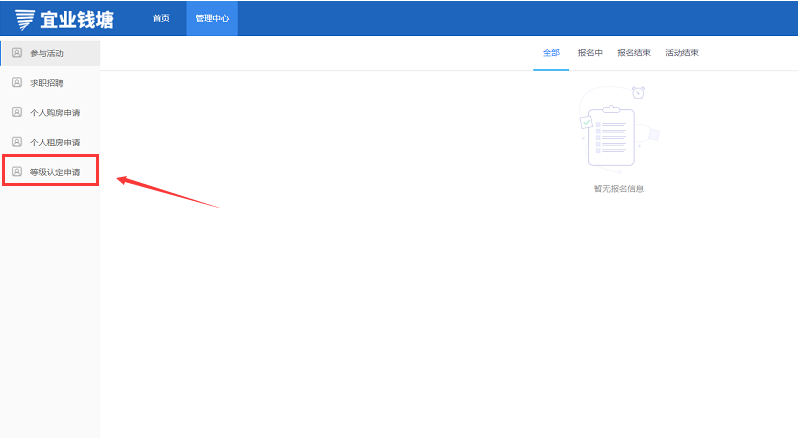Open the highlighted 等级认定申请 entry

pos(55,173)
